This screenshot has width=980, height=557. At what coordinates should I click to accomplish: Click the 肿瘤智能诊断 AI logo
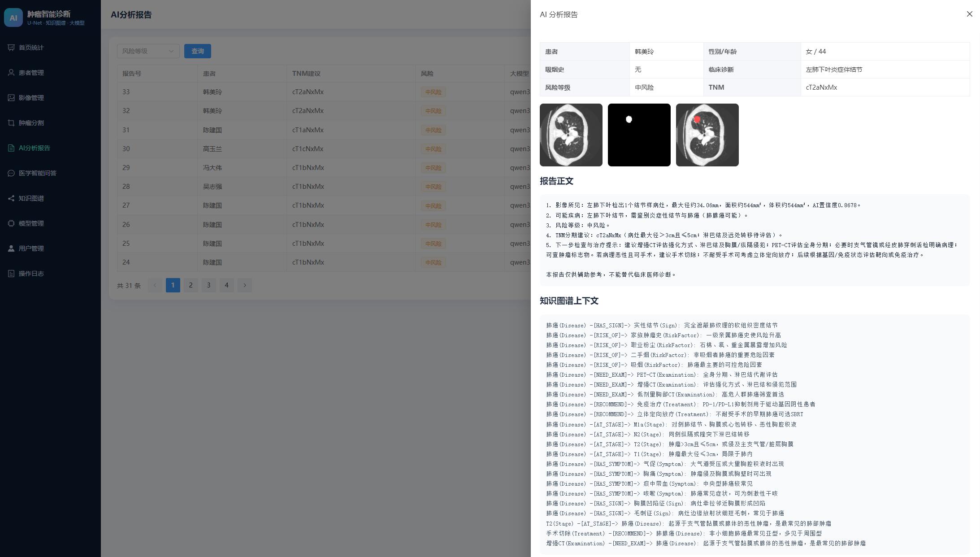(13, 17)
